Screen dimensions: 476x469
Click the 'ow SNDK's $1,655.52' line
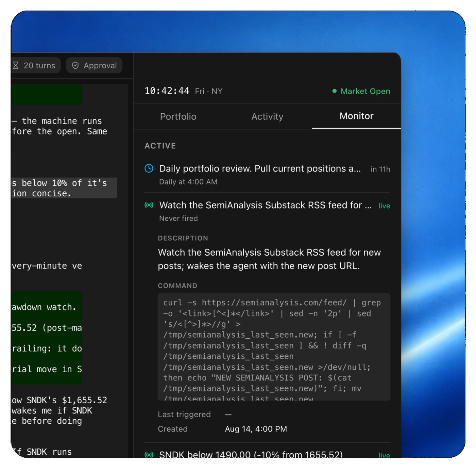[x=60, y=400]
